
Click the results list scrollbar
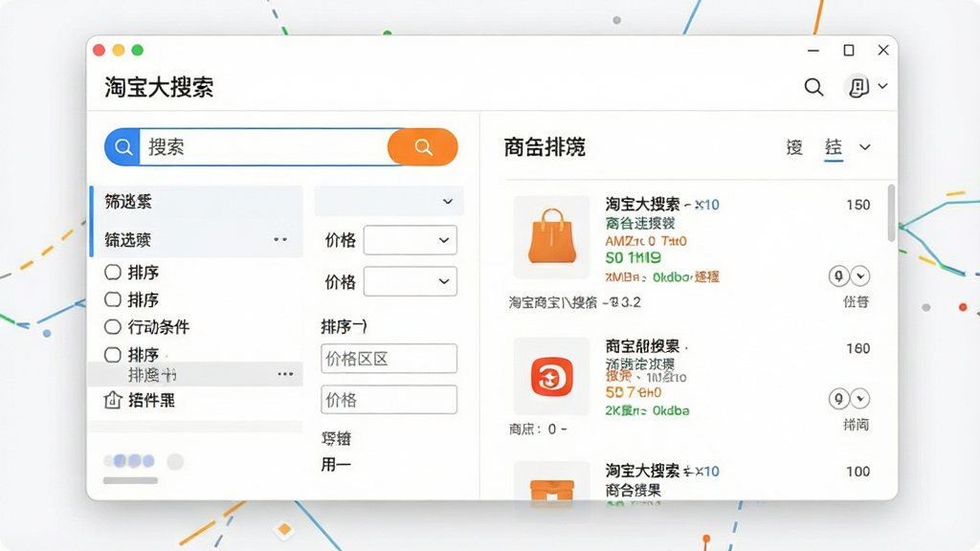pos(891,212)
